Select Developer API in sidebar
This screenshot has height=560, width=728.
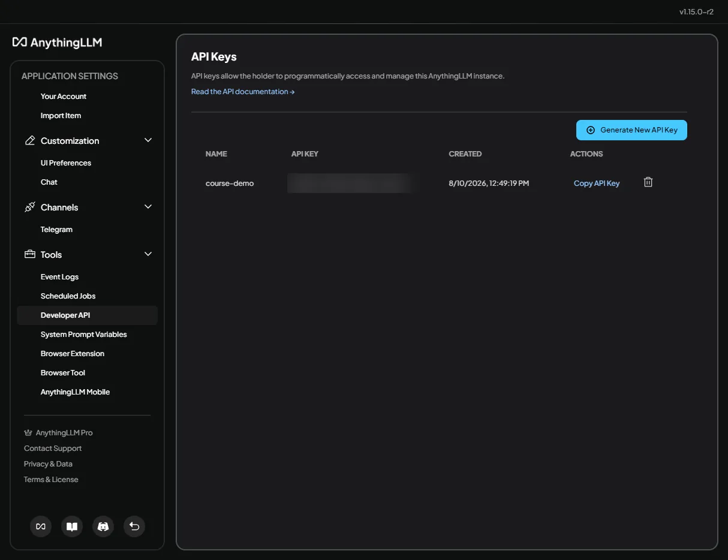click(87, 315)
